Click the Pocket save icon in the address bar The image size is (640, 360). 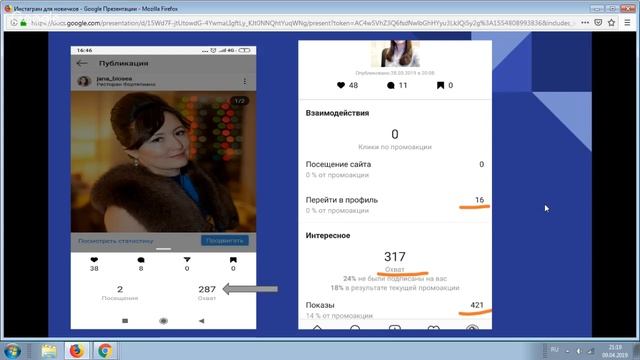[x=598, y=23]
